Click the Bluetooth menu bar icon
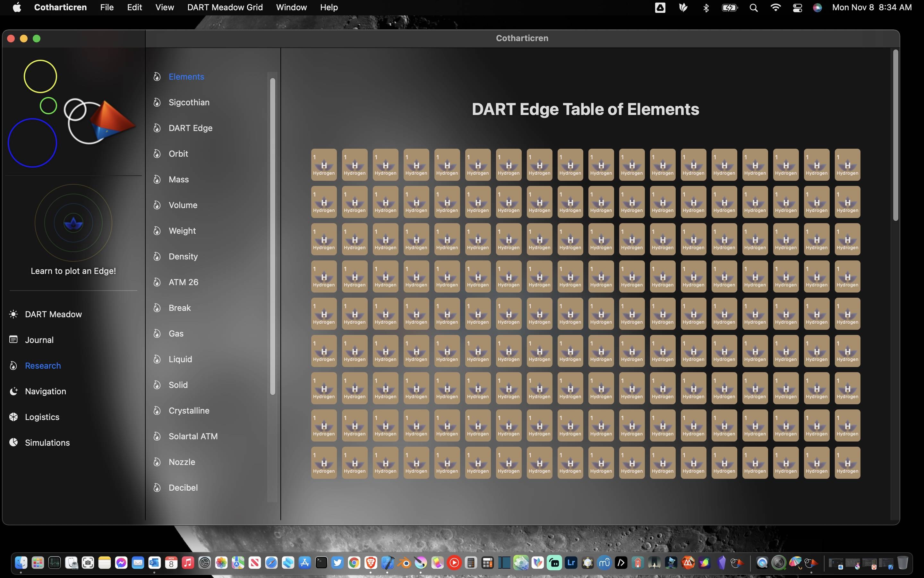 [x=706, y=8]
